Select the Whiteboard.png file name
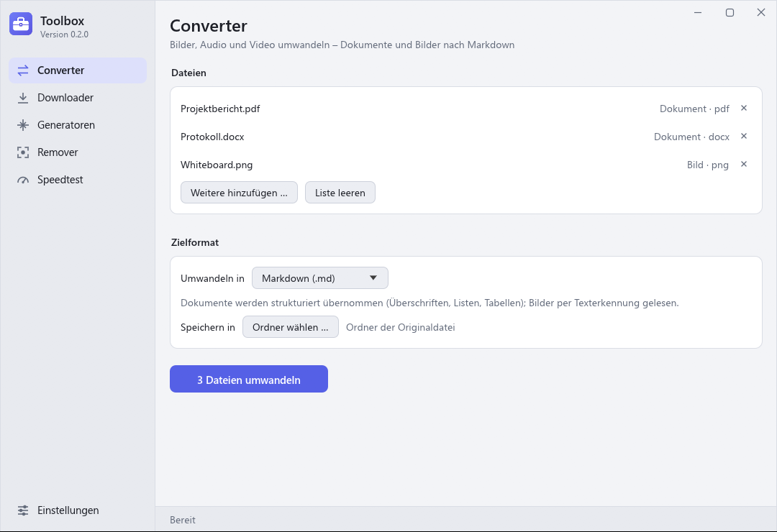The width and height of the screenshot is (777, 532). (x=217, y=165)
